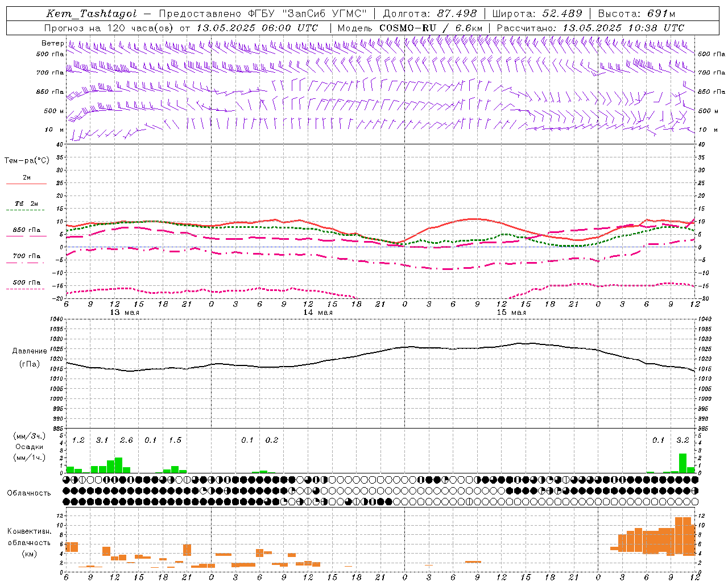Click the Высота: 691м field
The width and height of the screenshot is (728, 582).
tap(637, 14)
